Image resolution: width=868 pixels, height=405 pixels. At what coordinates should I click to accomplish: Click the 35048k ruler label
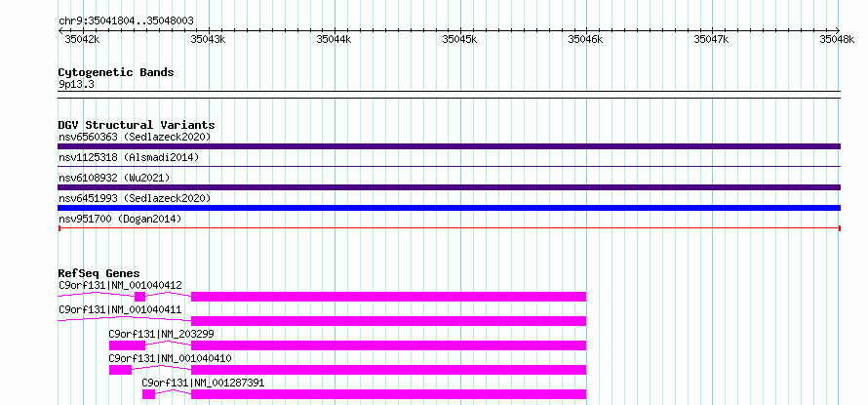(x=837, y=39)
